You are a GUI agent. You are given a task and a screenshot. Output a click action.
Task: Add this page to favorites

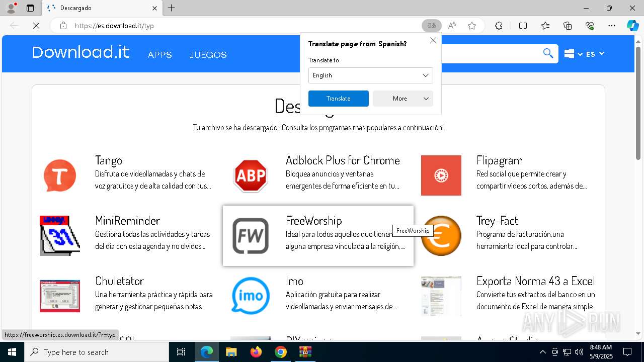pos(472,26)
